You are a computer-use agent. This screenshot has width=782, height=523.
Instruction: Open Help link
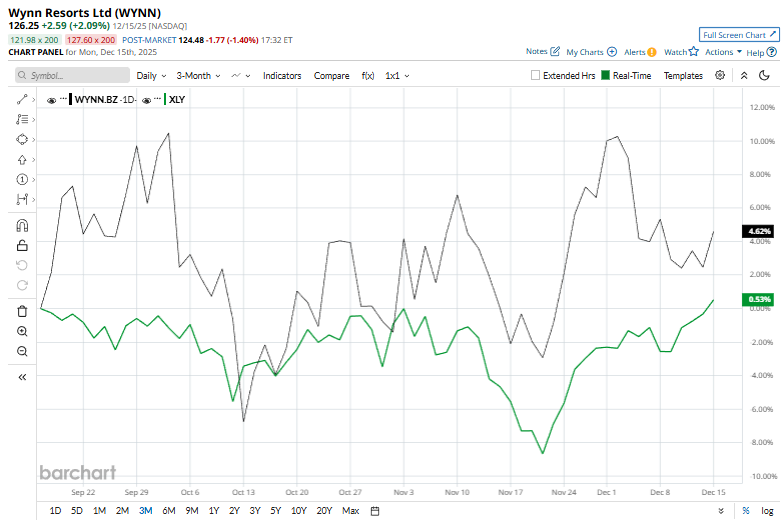pyautogui.click(x=762, y=52)
